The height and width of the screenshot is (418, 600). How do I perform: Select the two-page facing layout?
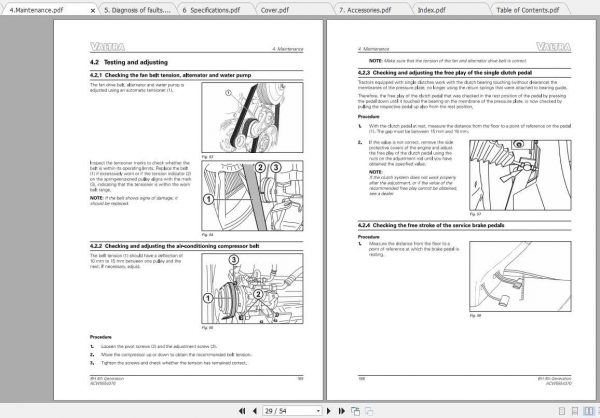click(x=588, y=411)
